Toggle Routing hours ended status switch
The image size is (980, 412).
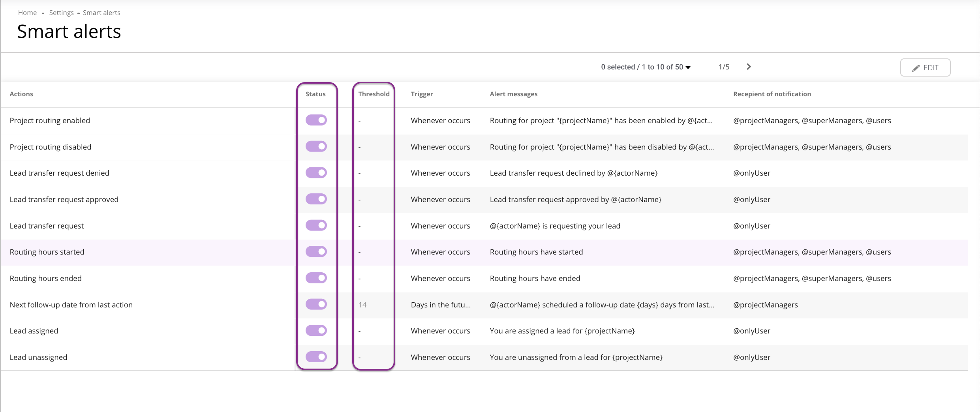click(x=316, y=278)
